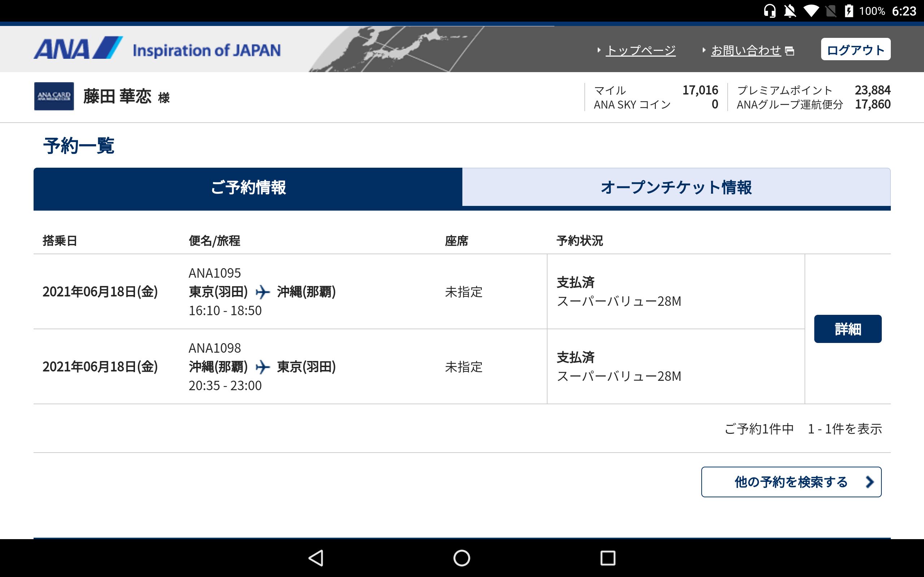Image resolution: width=924 pixels, height=577 pixels.
Task: Tap the battery charging icon
Action: (849, 11)
